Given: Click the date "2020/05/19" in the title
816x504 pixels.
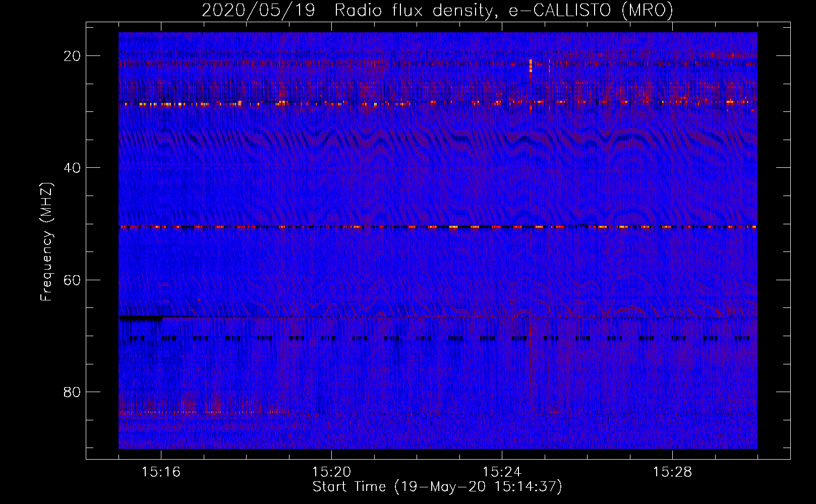Looking at the screenshot, I should 258,10.
